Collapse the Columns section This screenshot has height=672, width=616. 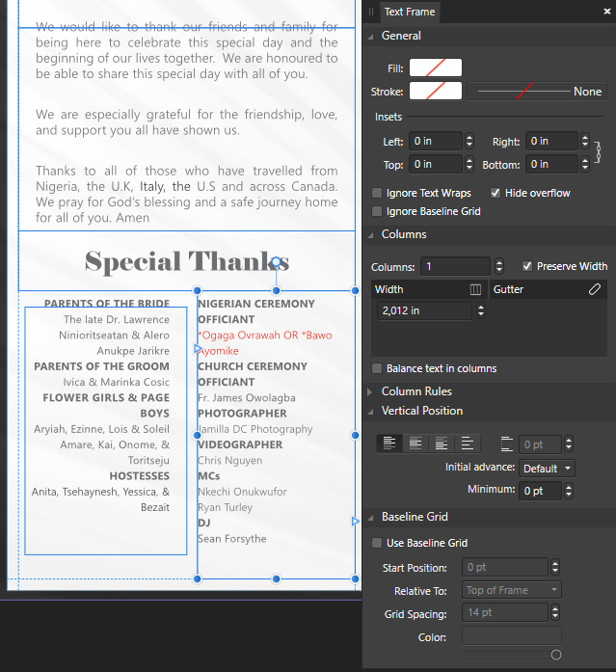coord(370,235)
